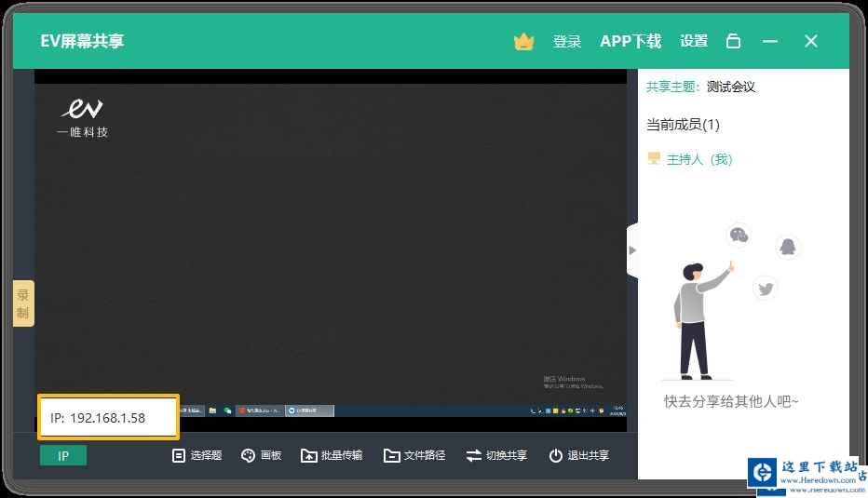
Task: Open the 选择题 multiple choice tool
Action: point(197,455)
